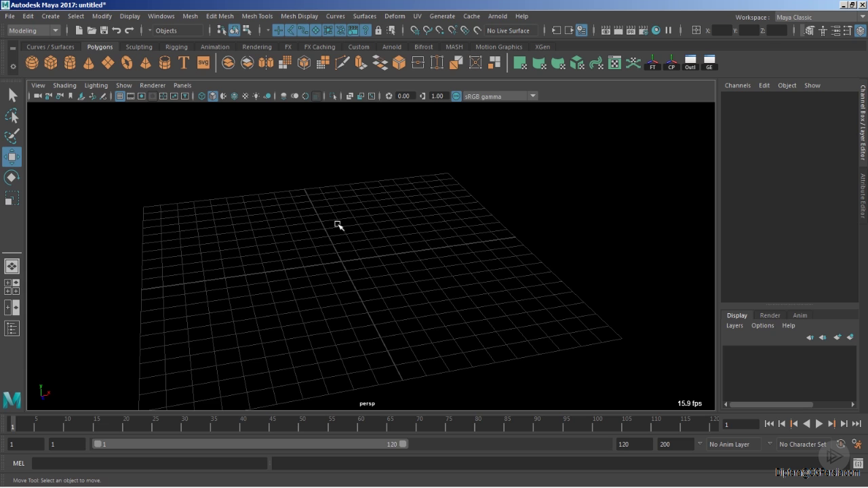
Task: Create a polygon pyramid from the shelf
Action: [146, 63]
